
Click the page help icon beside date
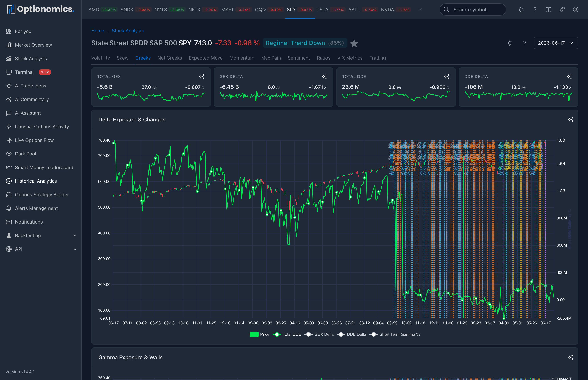click(x=525, y=43)
